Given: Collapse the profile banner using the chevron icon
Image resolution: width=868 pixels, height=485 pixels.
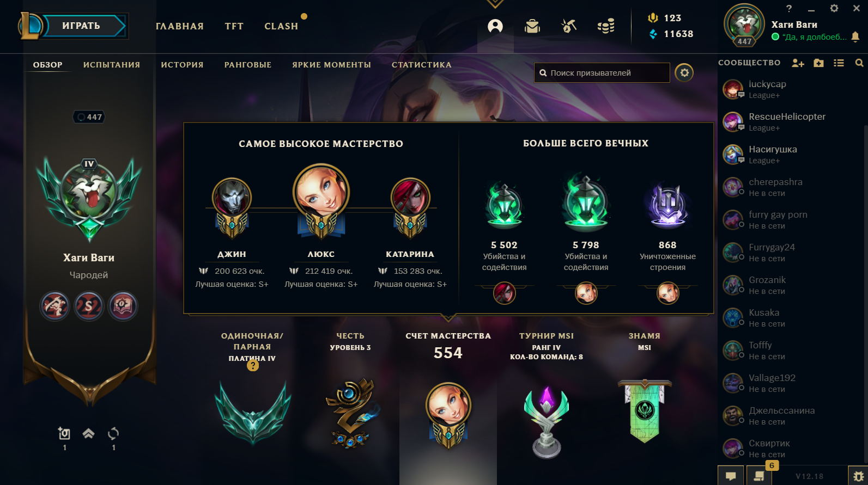Looking at the screenshot, I should pyautogui.click(x=88, y=433).
